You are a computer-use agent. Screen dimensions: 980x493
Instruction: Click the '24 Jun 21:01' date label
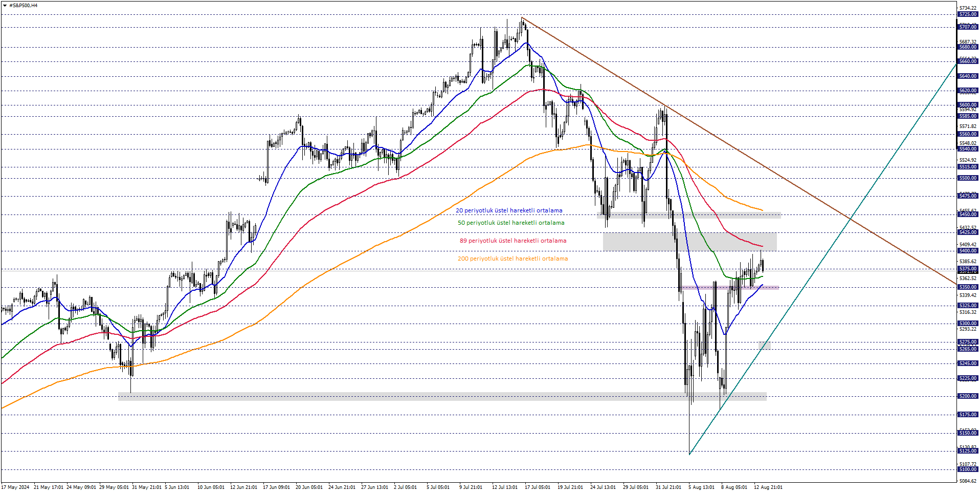pyautogui.click(x=342, y=487)
